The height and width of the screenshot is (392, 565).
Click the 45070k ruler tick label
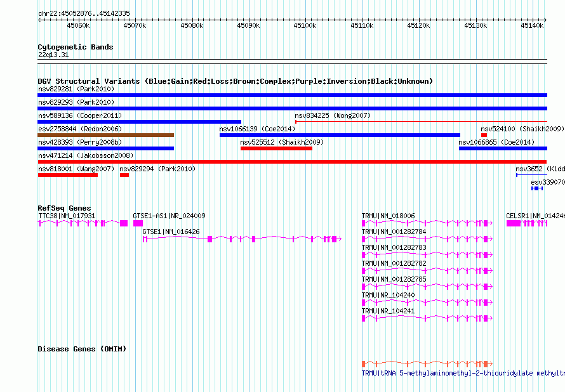[x=135, y=25]
